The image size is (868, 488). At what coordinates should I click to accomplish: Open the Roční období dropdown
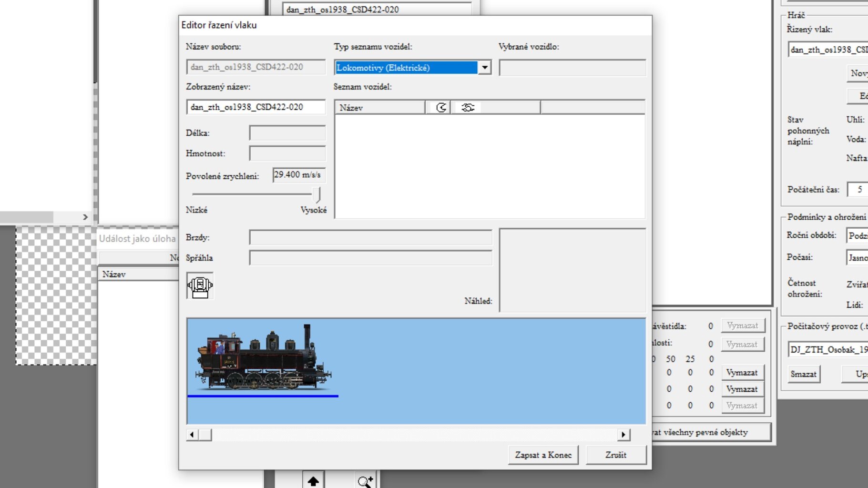[x=857, y=235]
